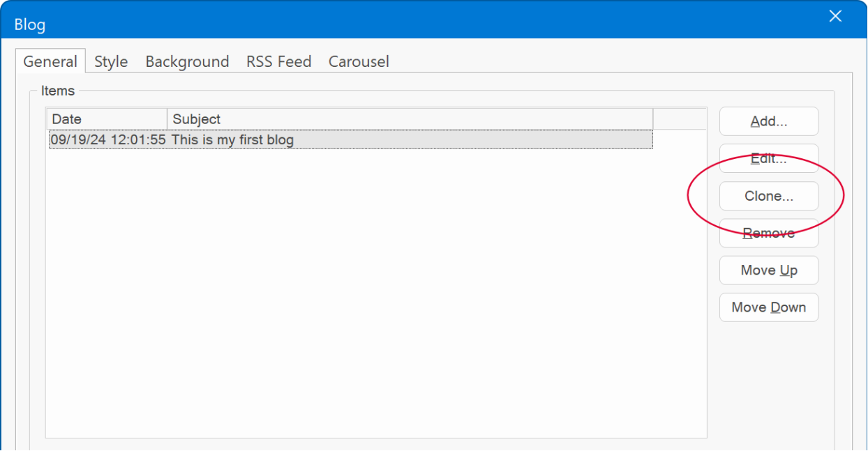This screenshot has width=868, height=451.
Task: Click the circled Clone... button
Action: (x=769, y=196)
